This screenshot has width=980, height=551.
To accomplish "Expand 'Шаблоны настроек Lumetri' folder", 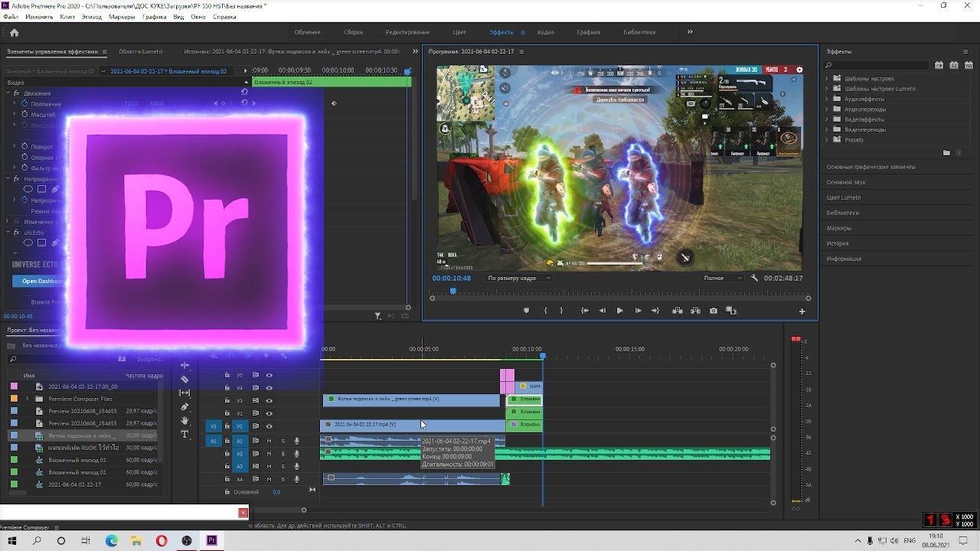I will coord(827,89).
